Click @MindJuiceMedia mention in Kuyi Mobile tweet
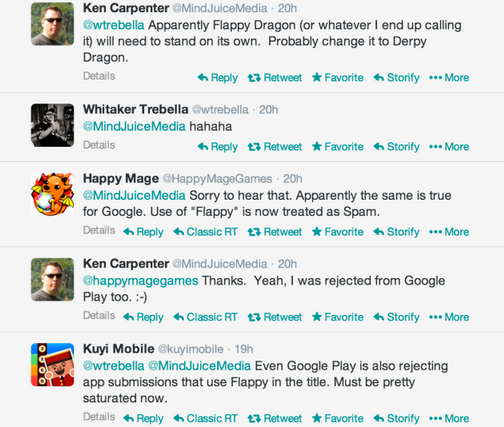Screen dimensions: 504x427 click(199, 366)
